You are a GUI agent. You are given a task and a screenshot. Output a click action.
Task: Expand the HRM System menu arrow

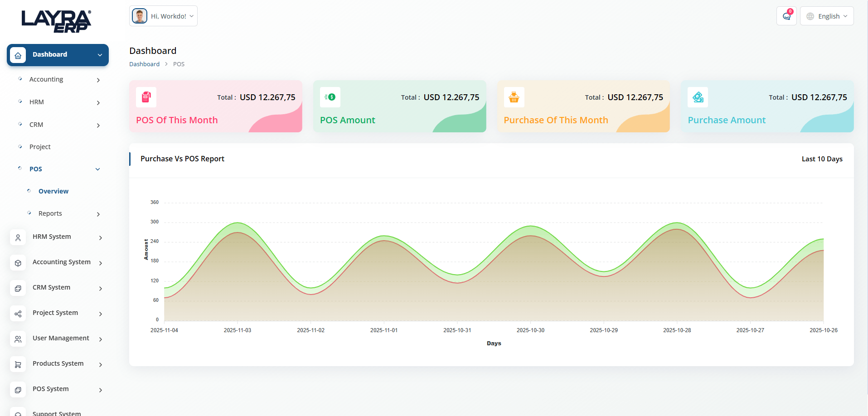[101, 238]
